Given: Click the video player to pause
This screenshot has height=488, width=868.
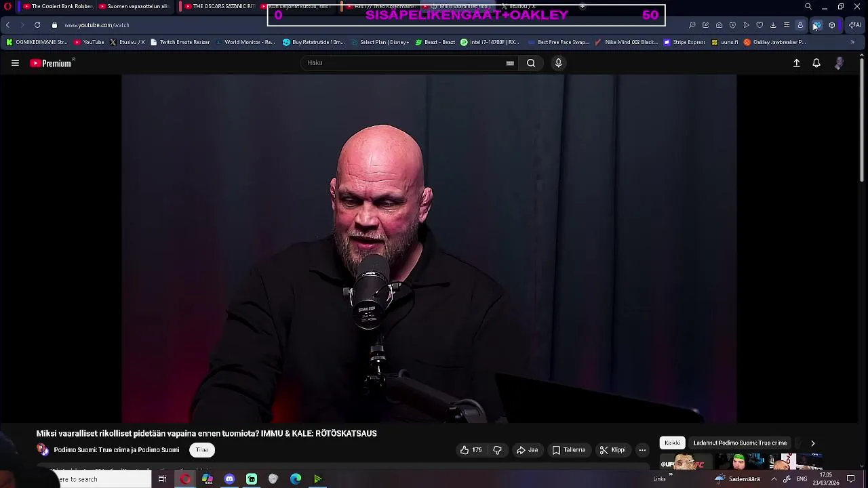Looking at the screenshot, I should (x=429, y=248).
